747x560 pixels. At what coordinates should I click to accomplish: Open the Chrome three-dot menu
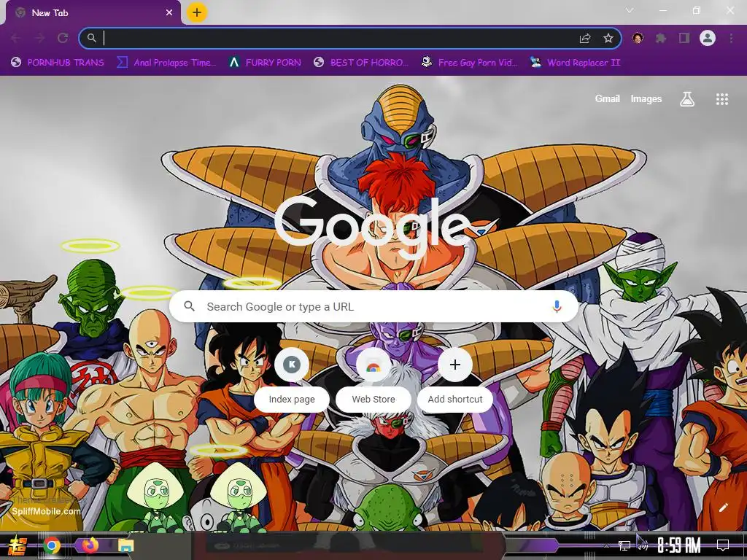[x=731, y=38]
